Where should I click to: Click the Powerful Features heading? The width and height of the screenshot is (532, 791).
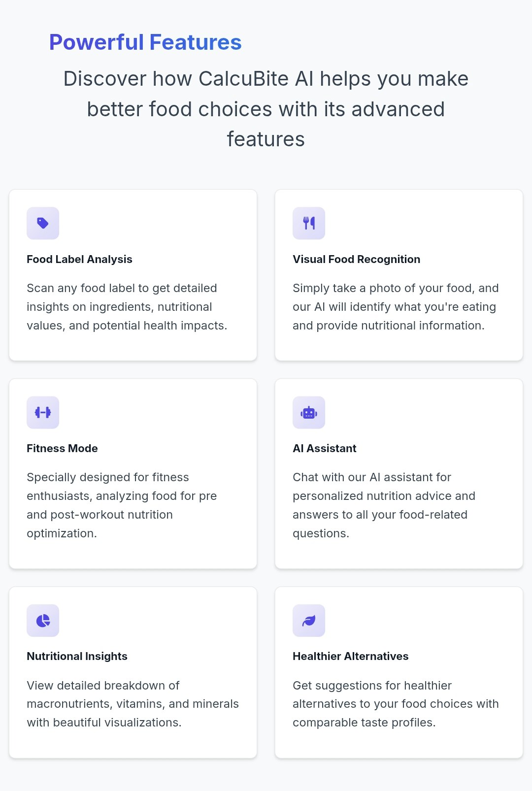pos(145,42)
